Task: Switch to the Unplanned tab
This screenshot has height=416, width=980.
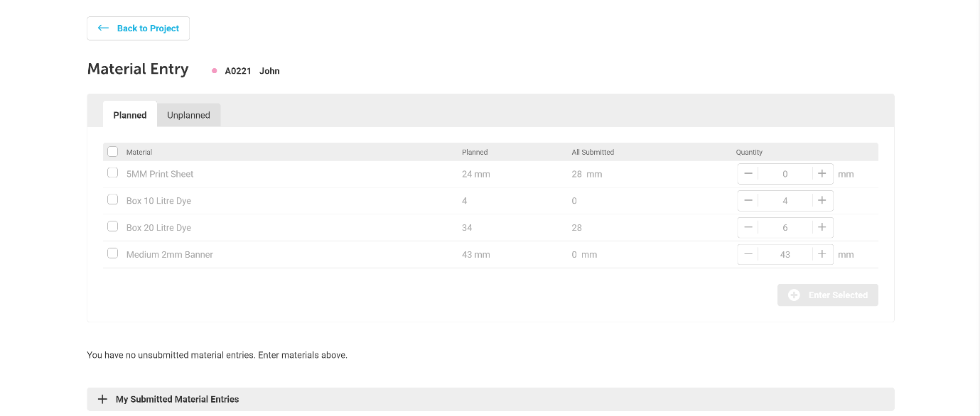Action: [188, 115]
